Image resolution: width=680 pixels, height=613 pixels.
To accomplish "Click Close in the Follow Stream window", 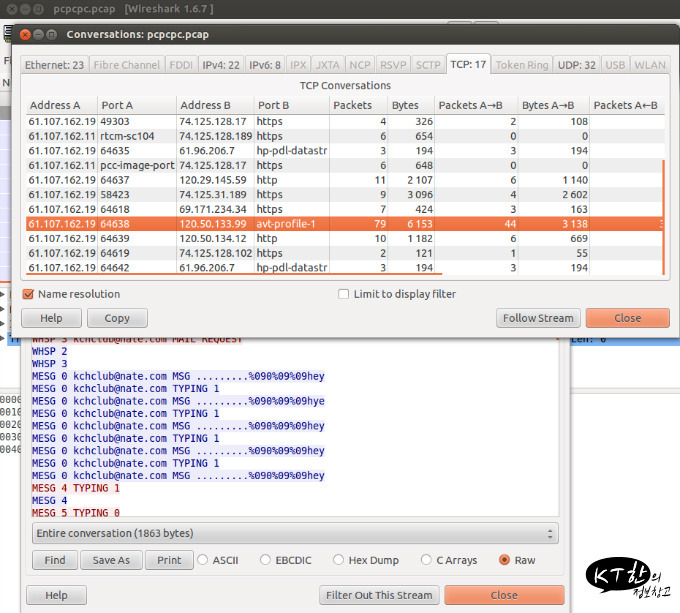I will click(x=504, y=595).
